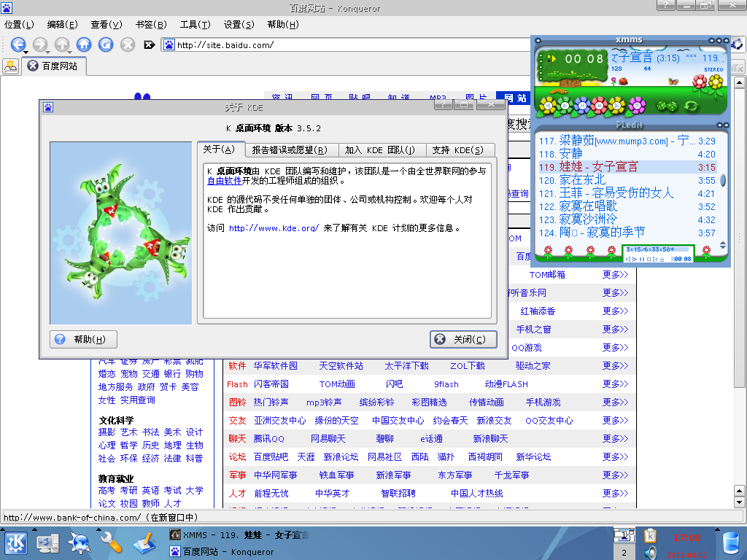Select playlist track 123. 寂寞沙洲冷
Image resolution: width=747 pixels, height=560 pixels.
pyautogui.click(x=627, y=219)
